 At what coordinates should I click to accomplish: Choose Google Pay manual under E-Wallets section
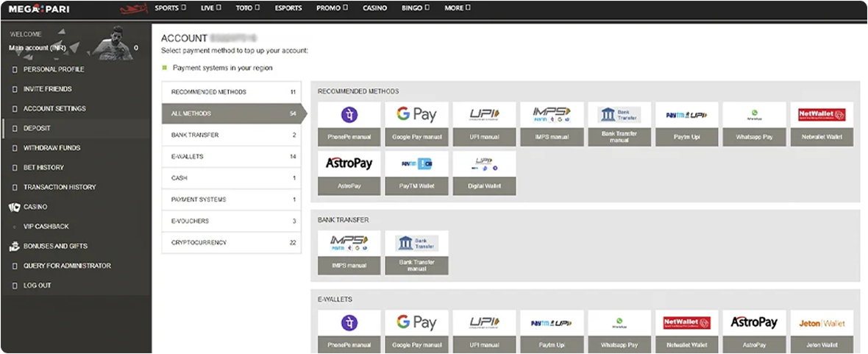417,331
